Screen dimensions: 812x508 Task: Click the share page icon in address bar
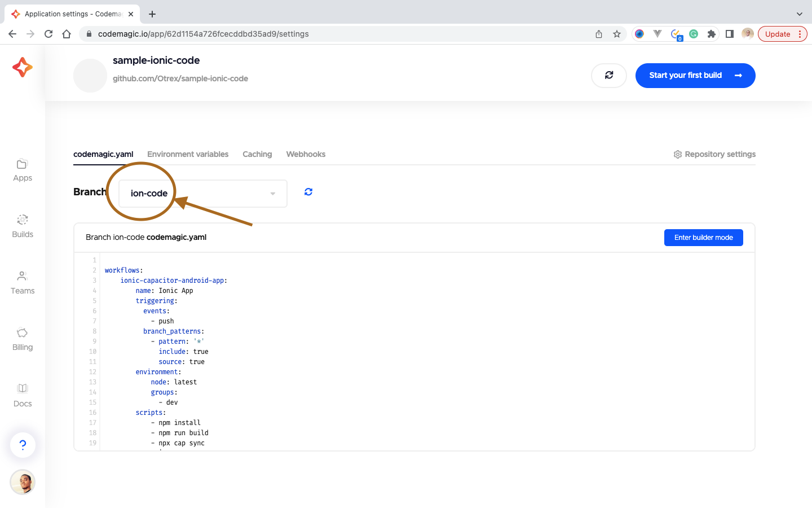coord(599,34)
